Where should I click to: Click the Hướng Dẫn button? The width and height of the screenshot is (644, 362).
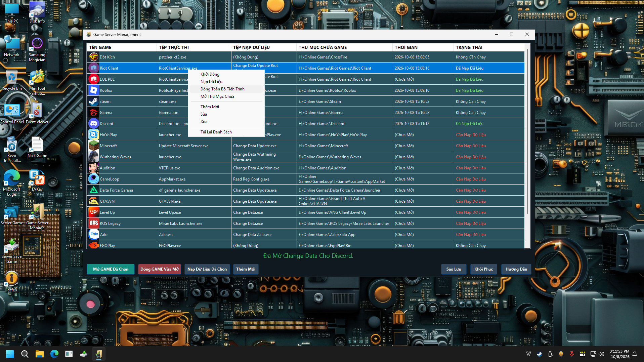click(x=516, y=269)
